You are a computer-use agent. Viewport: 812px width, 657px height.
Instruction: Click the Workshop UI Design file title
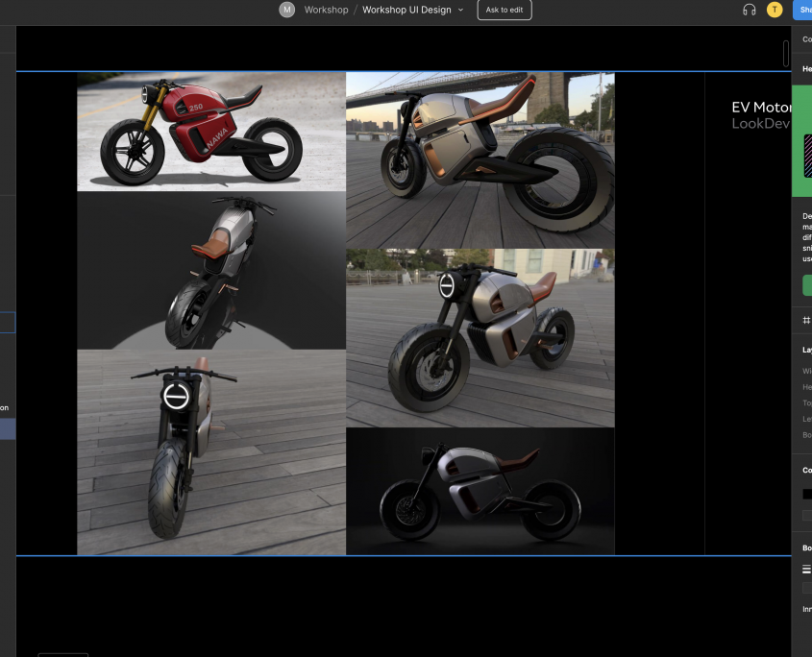406,10
